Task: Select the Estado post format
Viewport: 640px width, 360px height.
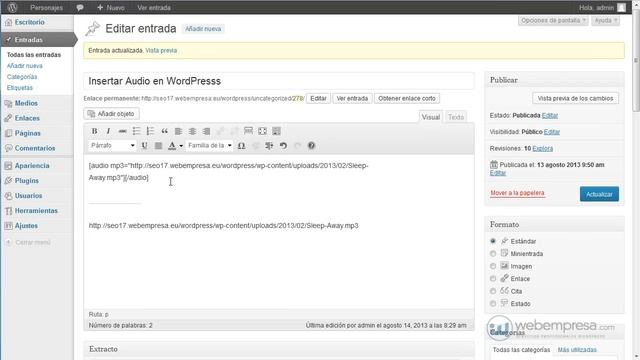Action: tap(493, 304)
